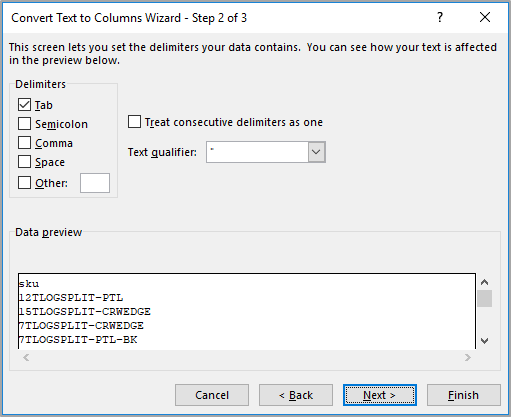Click the data preview scroll up arrow
The height and width of the screenshot is (417, 511).
(x=485, y=282)
